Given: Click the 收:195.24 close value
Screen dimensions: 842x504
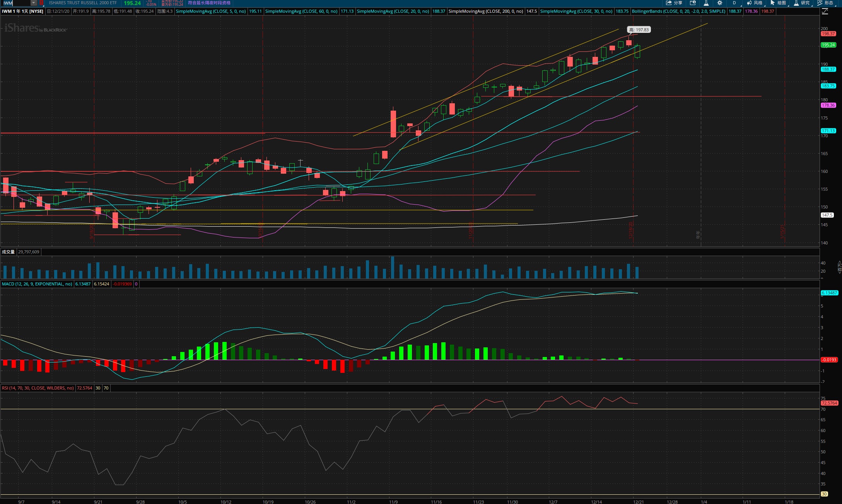Looking at the screenshot, I should pyautogui.click(x=145, y=11).
